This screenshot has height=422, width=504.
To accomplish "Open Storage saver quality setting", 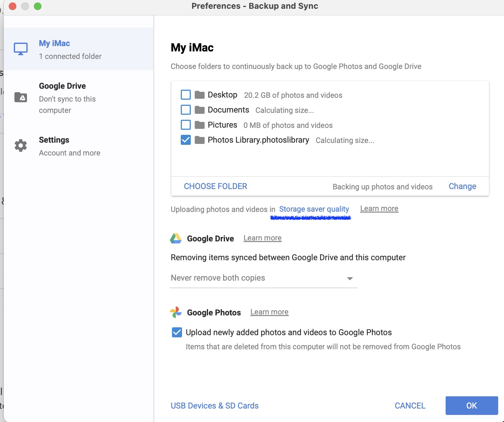I will 314,209.
